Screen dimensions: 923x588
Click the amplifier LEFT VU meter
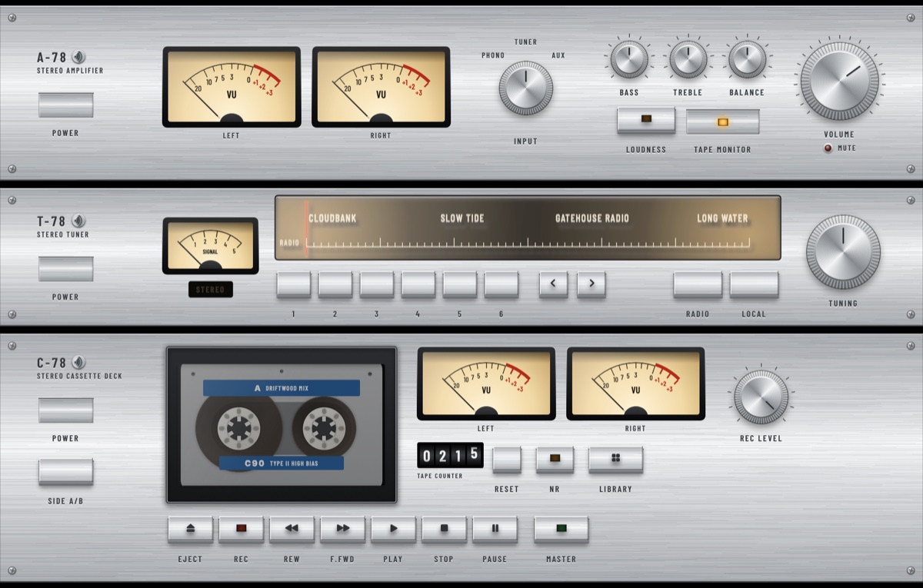tap(232, 87)
